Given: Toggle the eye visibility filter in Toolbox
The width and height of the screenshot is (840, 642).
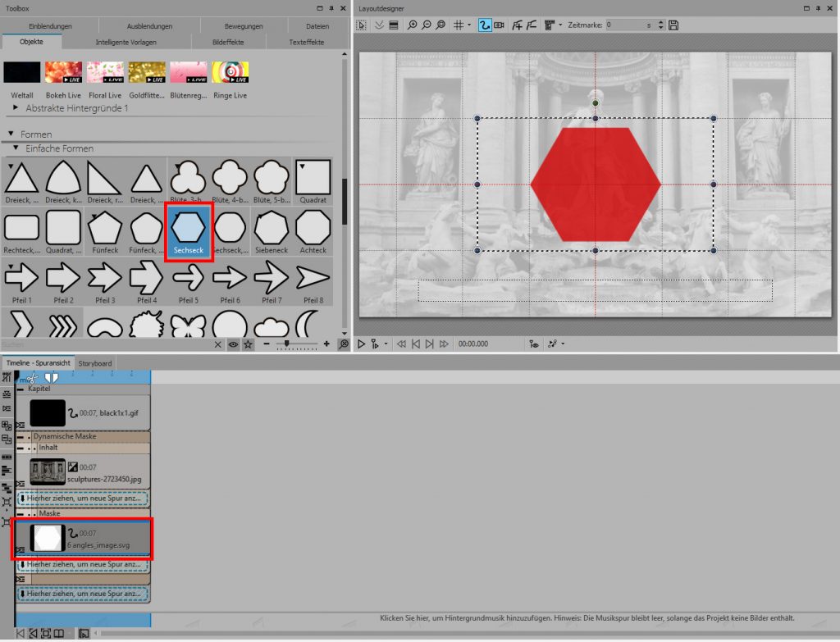Looking at the screenshot, I should [233, 344].
